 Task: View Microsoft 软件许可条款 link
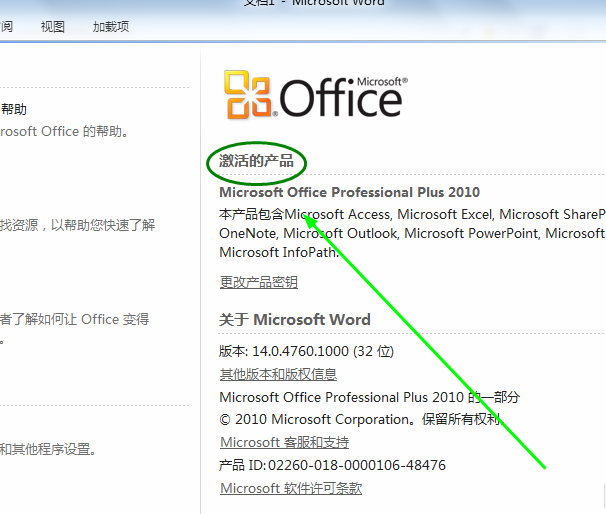290,488
